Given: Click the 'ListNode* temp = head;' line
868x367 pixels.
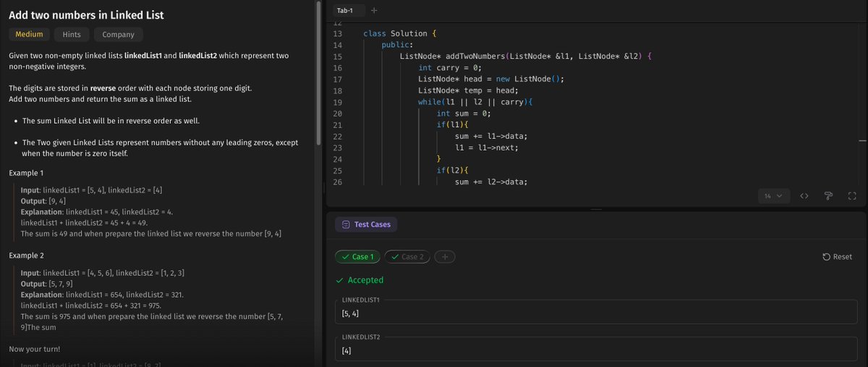Looking at the screenshot, I should pos(468,90).
